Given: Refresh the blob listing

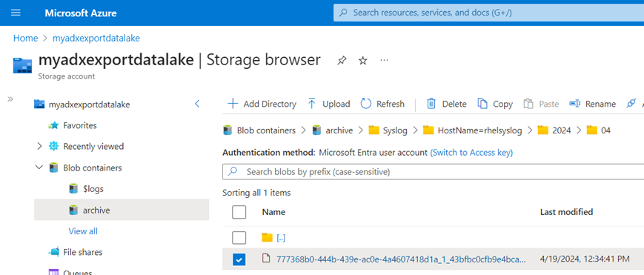Looking at the screenshot, I should pos(382,104).
